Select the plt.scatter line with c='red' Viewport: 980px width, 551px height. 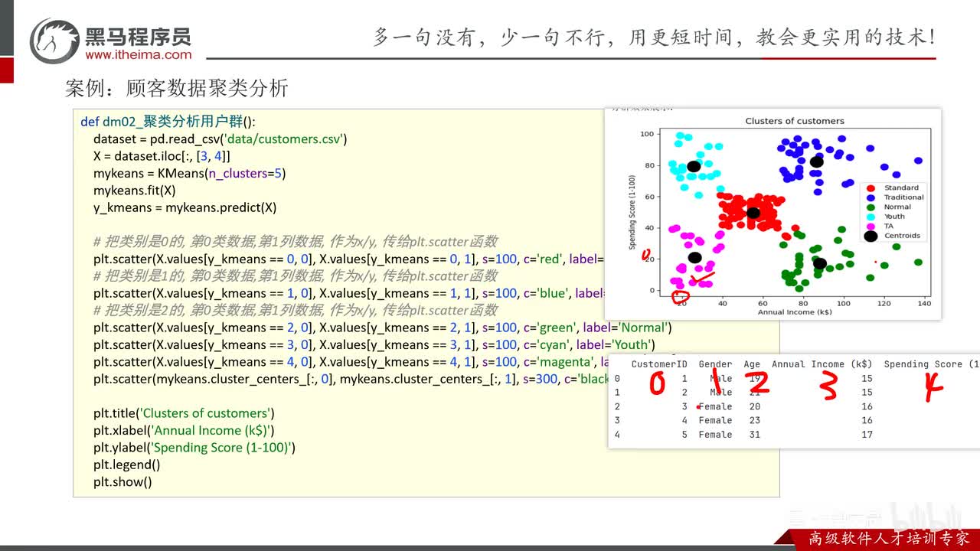pyautogui.click(x=348, y=259)
